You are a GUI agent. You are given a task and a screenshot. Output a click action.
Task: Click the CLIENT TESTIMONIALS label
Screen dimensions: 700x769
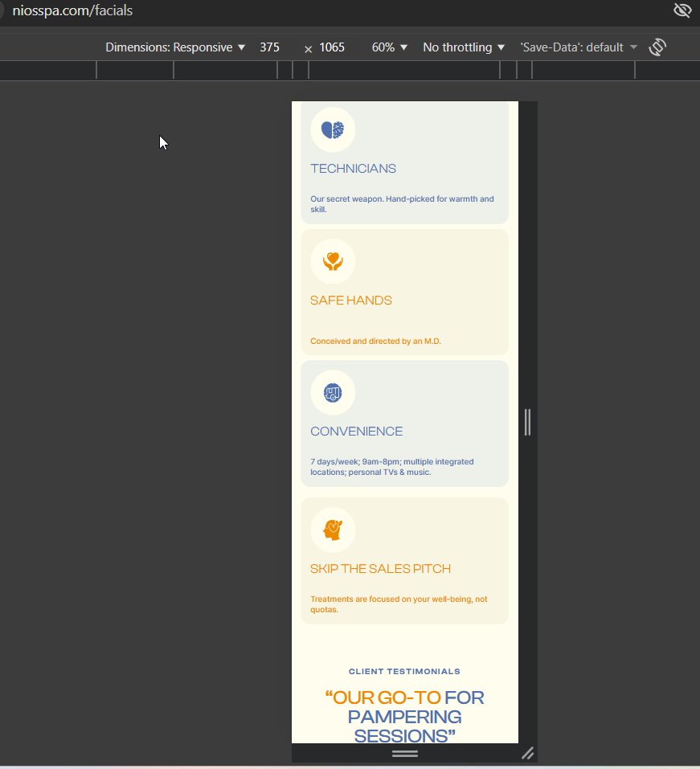click(405, 672)
